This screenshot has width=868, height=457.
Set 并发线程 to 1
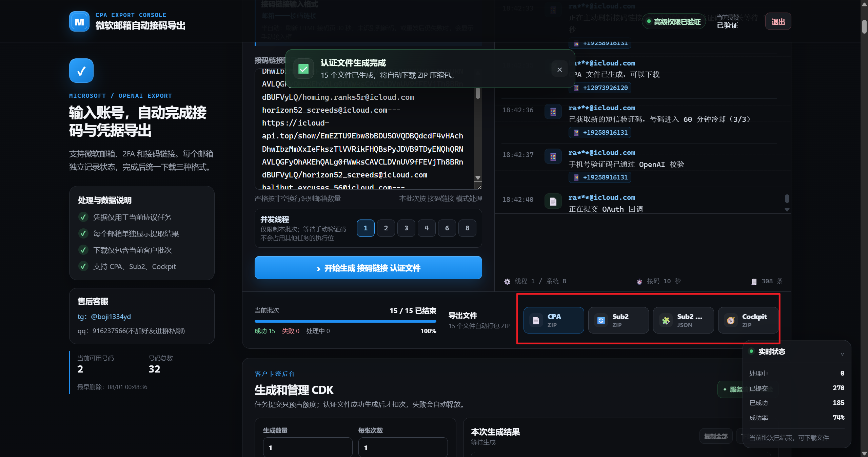(366, 228)
